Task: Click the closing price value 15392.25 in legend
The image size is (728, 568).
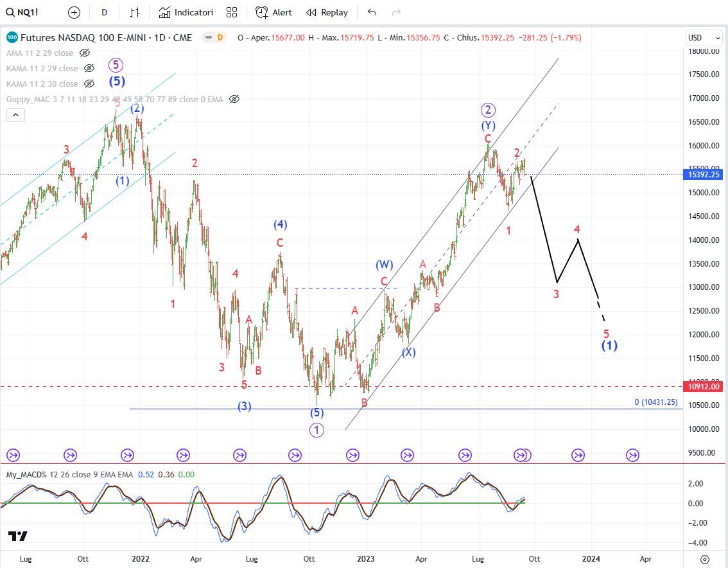Action: click(x=498, y=38)
